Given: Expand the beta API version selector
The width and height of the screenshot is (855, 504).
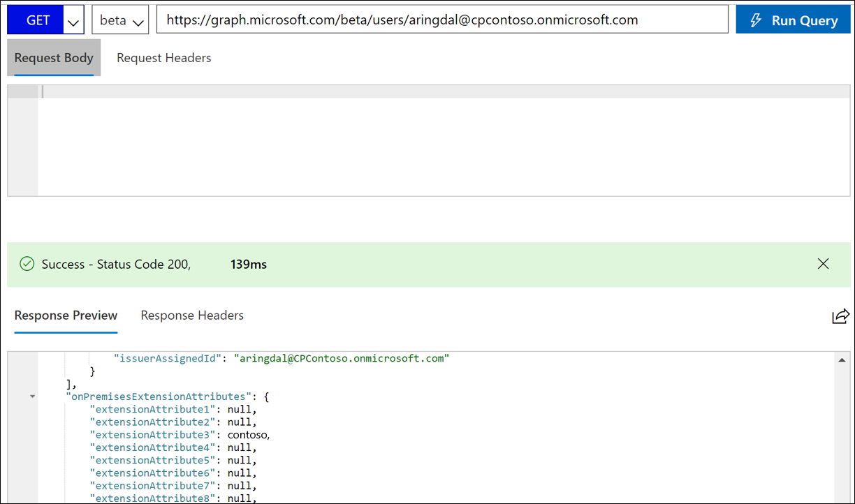Looking at the screenshot, I should click(x=120, y=20).
